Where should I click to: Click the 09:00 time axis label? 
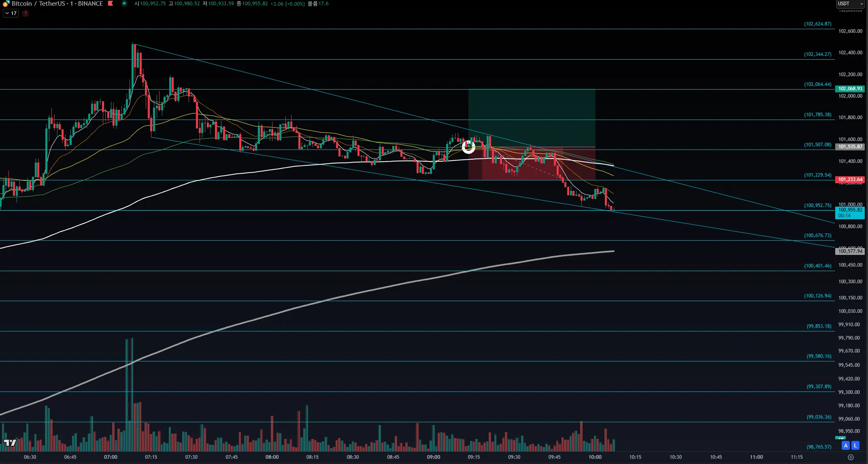click(x=433, y=457)
